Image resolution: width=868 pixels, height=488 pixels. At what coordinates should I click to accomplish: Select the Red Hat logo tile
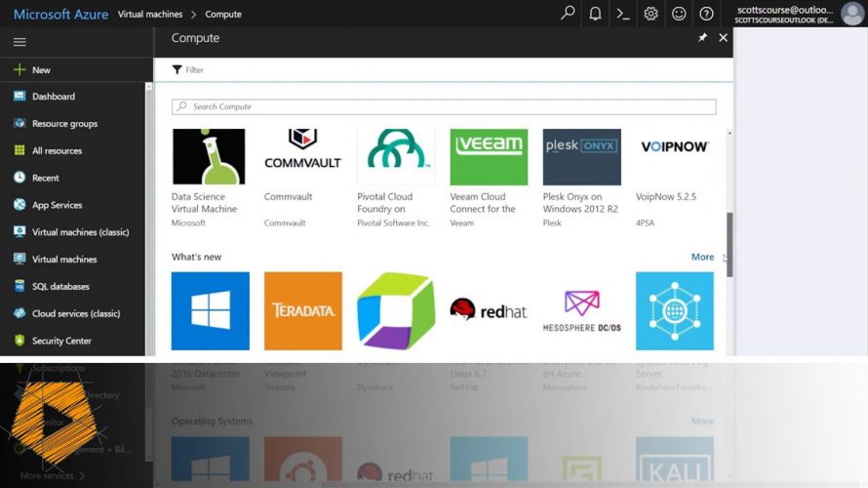click(489, 310)
